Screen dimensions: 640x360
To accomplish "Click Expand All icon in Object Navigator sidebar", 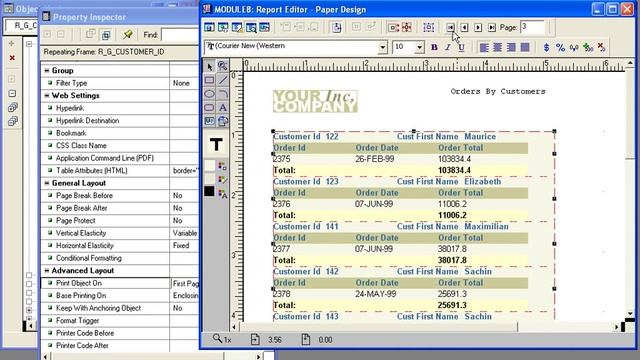I will (x=12, y=108).
